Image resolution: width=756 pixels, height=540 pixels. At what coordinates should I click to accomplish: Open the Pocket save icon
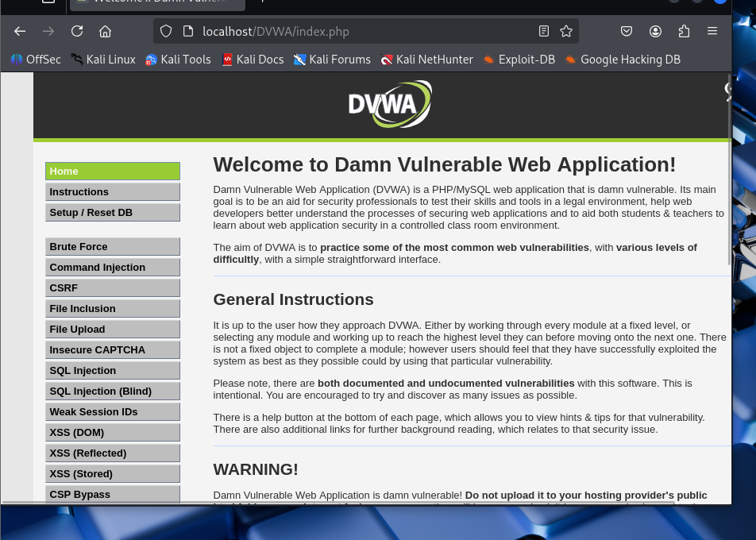627,31
